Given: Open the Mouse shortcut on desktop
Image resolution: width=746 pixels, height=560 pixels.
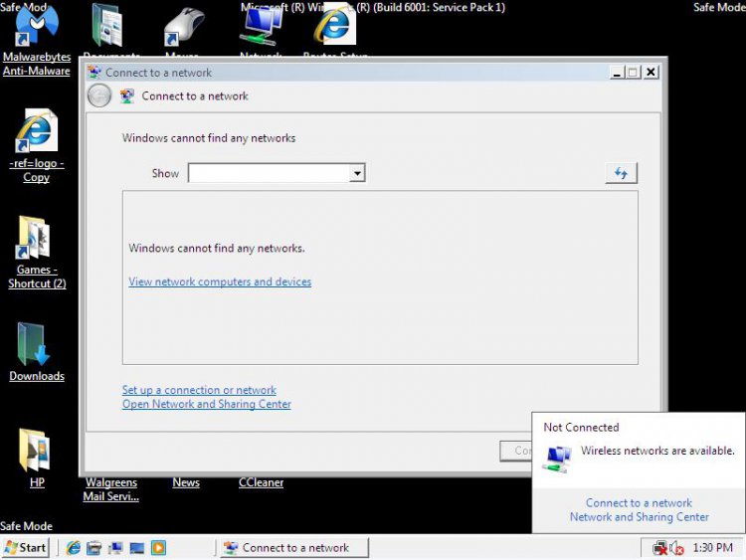Looking at the screenshot, I should (183, 28).
